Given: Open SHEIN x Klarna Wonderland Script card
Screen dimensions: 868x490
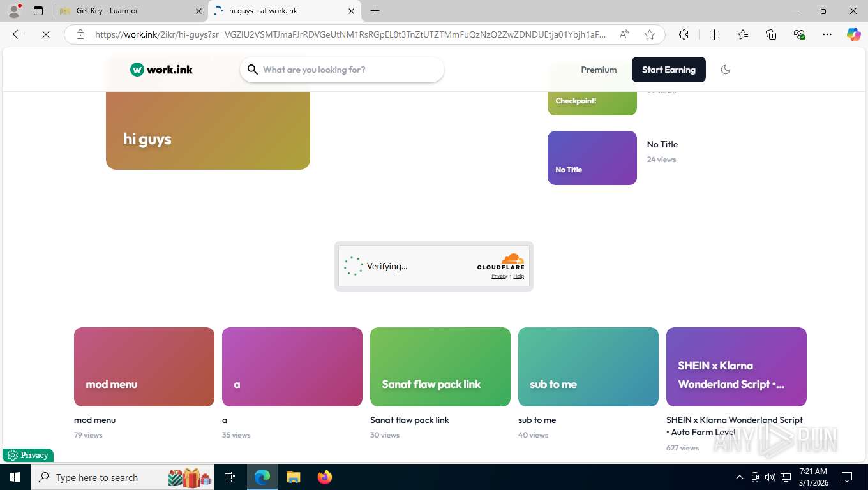Looking at the screenshot, I should [737, 367].
